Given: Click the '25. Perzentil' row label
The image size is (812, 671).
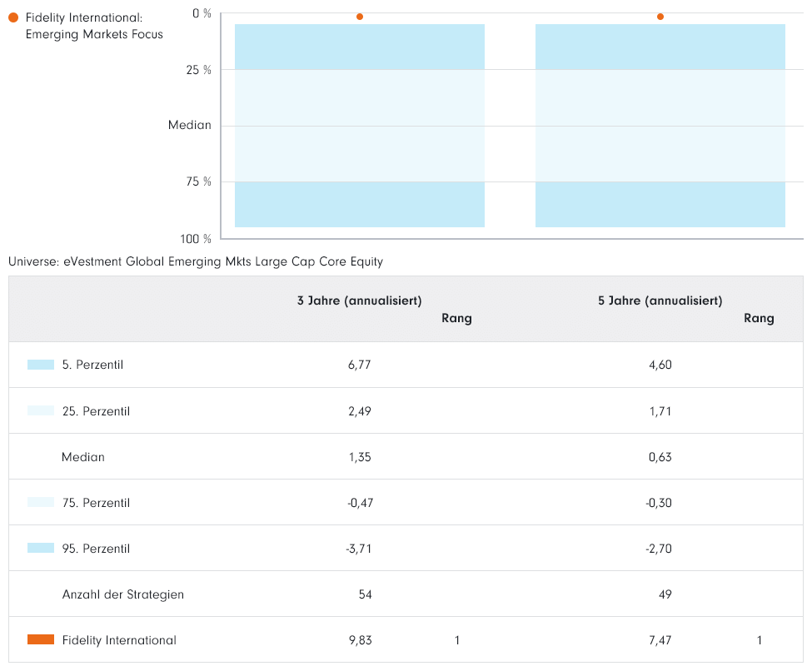Looking at the screenshot, I should click(96, 411).
